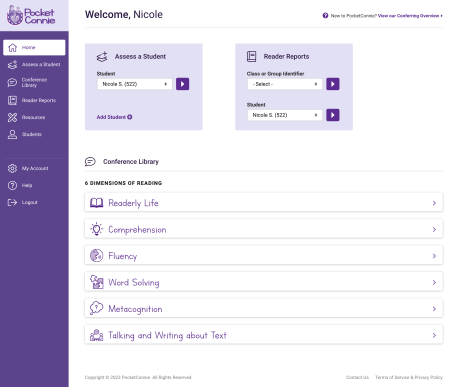The height and width of the screenshot is (387, 459).
Task: Click the Pocket Connie logo
Action: tap(31, 15)
